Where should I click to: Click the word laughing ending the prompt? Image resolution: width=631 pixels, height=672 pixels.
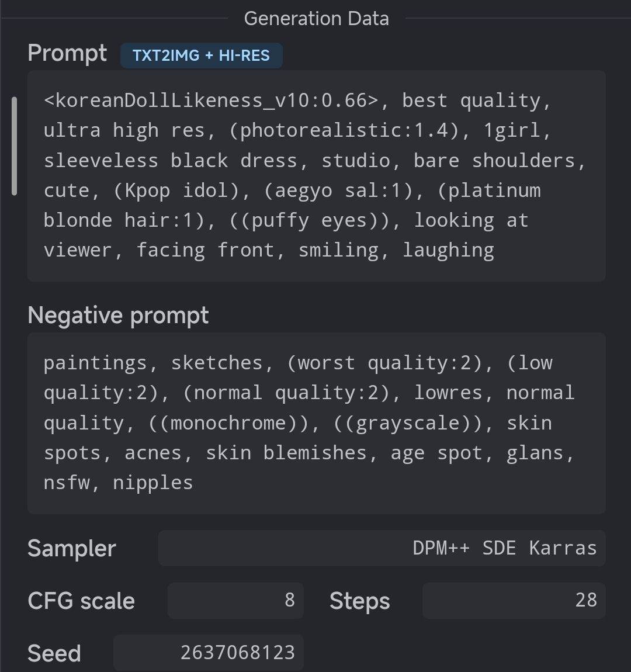(x=449, y=250)
